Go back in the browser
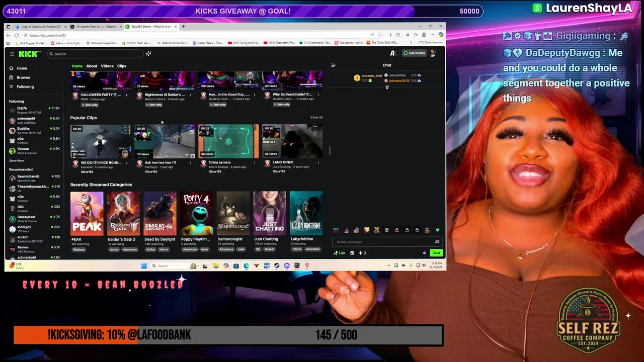This screenshot has height=362, width=644. (x=8, y=35)
